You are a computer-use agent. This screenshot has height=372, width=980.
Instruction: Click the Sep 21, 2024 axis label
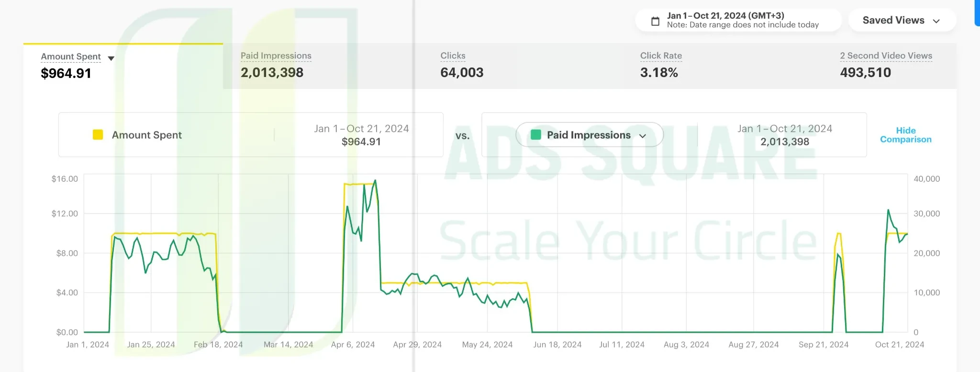click(x=823, y=344)
